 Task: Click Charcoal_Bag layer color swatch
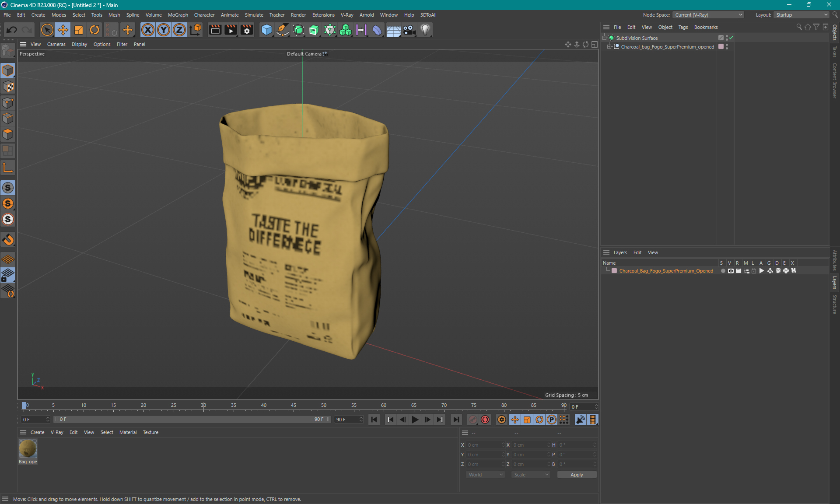[x=614, y=271]
